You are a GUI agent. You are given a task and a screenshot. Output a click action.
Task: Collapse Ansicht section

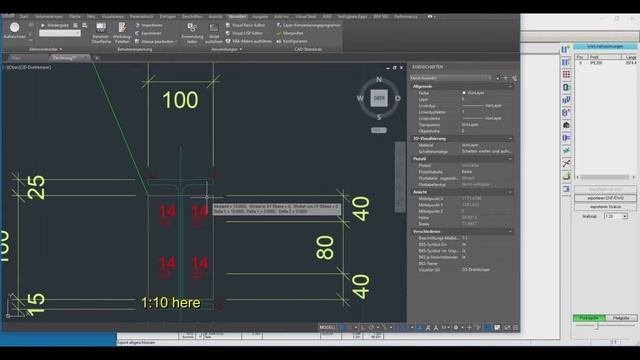point(510,192)
